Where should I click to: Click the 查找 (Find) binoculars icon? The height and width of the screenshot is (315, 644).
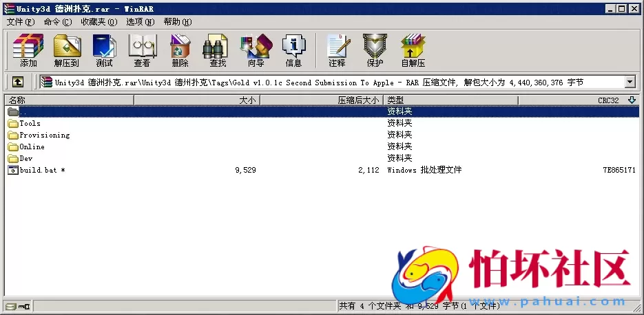tap(215, 45)
